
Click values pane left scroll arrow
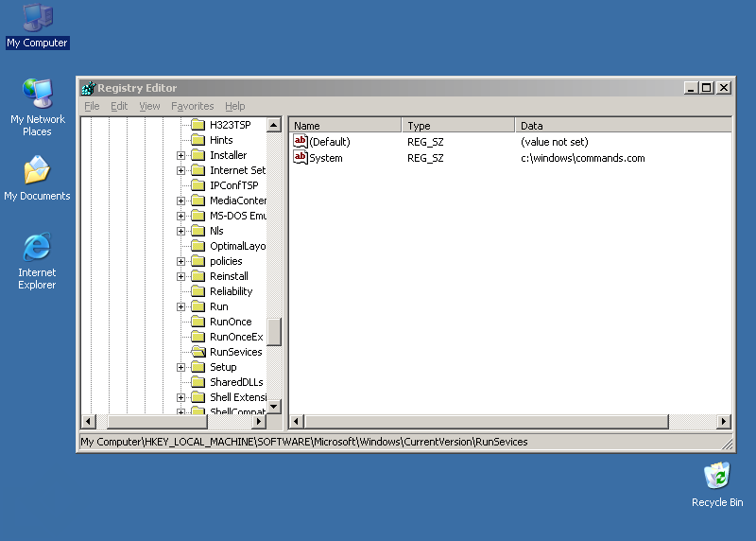[x=297, y=421]
